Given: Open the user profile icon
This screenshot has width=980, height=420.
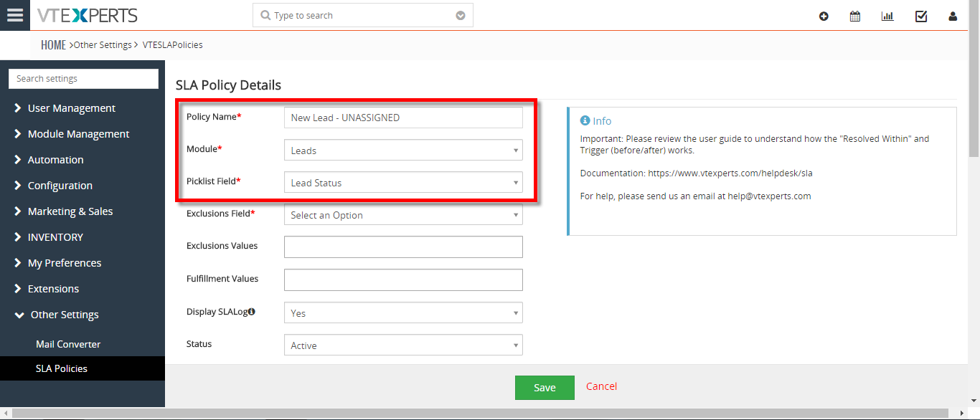Looking at the screenshot, I should pos(953,16).
